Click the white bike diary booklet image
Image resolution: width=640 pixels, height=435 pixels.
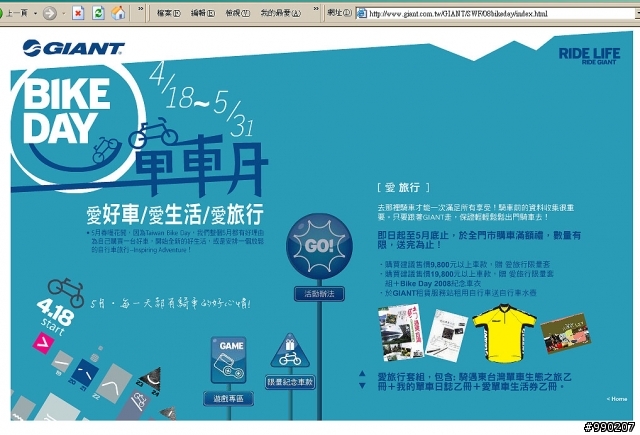coord(447,335)
